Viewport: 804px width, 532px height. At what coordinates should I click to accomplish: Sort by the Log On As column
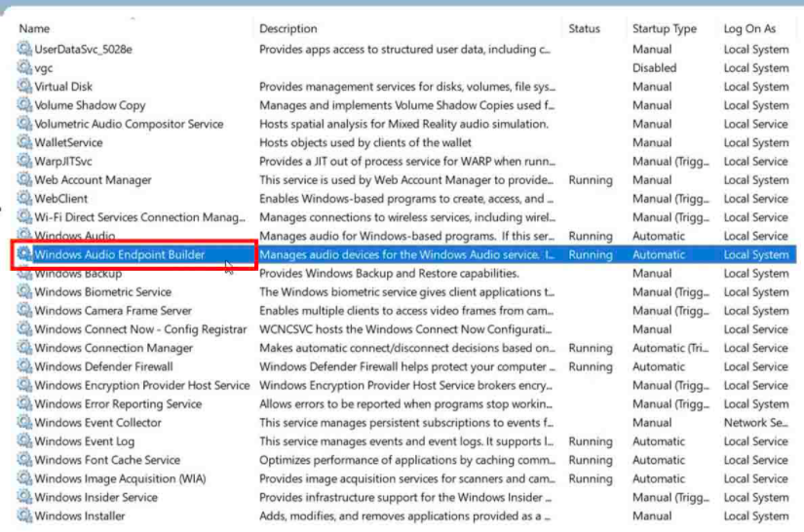pos(749,29)
